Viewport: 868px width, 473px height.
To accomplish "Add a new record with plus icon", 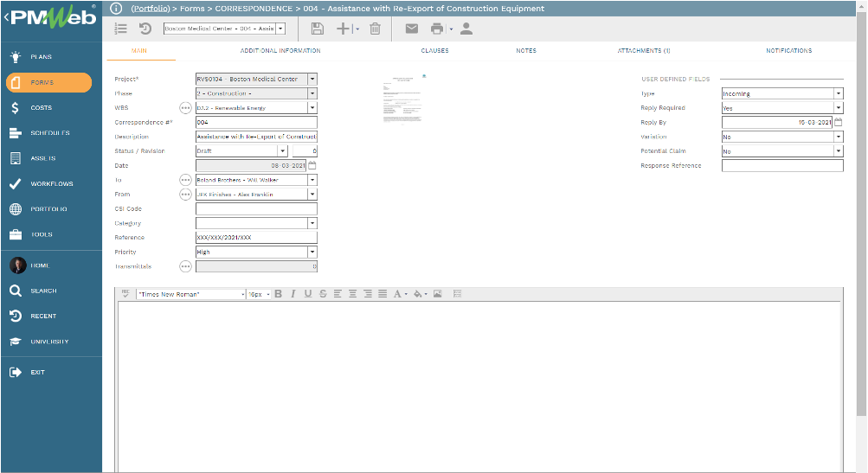I will [x=344, y=29].
